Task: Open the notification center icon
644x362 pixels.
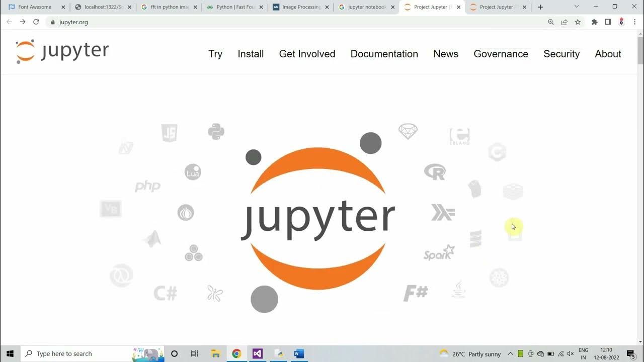Action: [631, 354]
